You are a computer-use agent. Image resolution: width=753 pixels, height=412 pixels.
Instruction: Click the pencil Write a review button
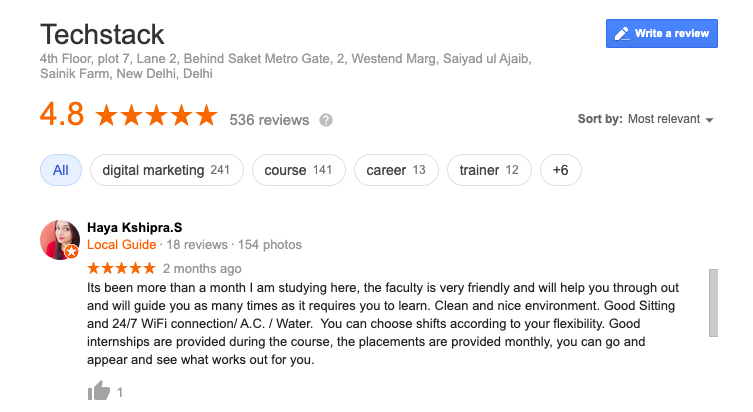(662, 33)
